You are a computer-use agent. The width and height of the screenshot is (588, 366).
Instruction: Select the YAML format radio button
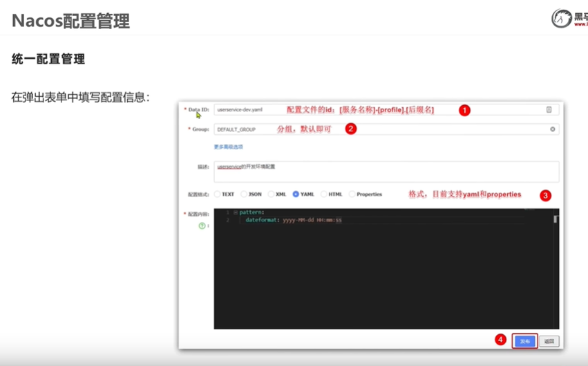pyautogui.click(x=296, y=194)
